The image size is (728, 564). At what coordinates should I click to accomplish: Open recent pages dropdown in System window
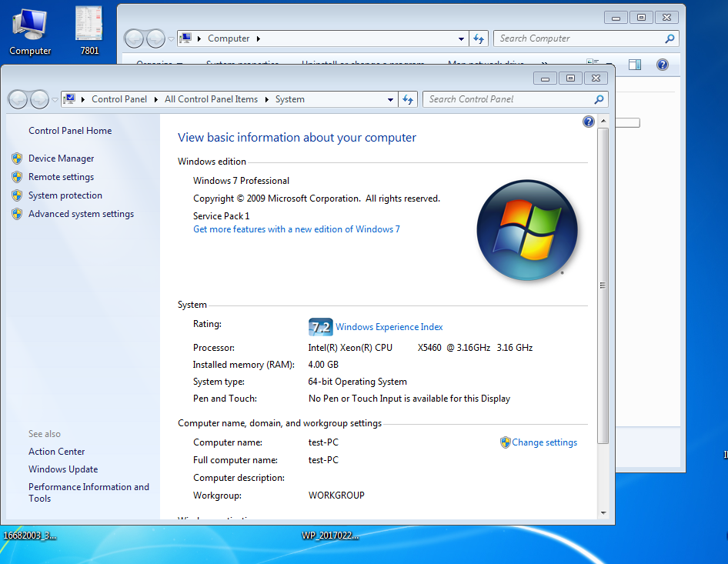coord(55,99)
